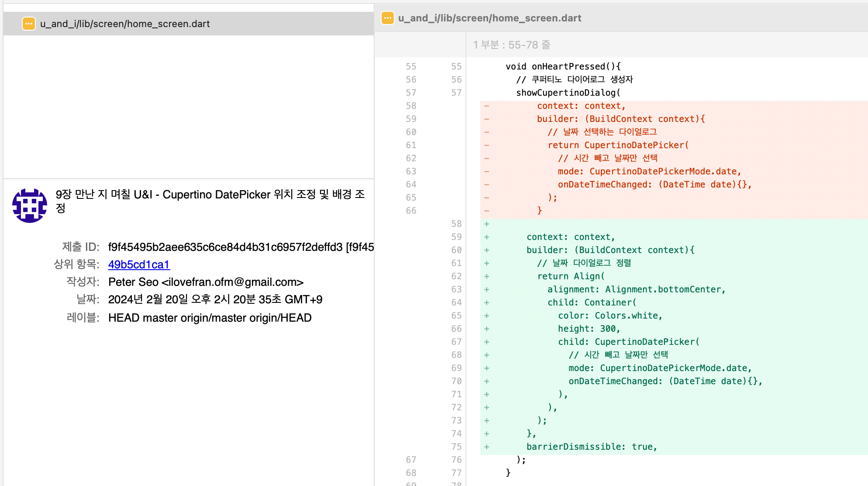
Task: Click the commit author's avatar image
Action: pyautogui.click(x=29, y=205)
